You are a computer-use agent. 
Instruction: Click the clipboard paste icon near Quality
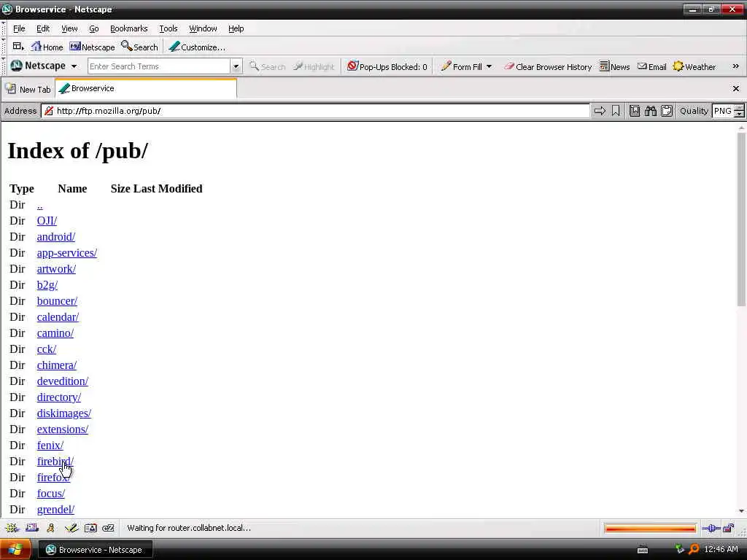(x=667, y=111)
